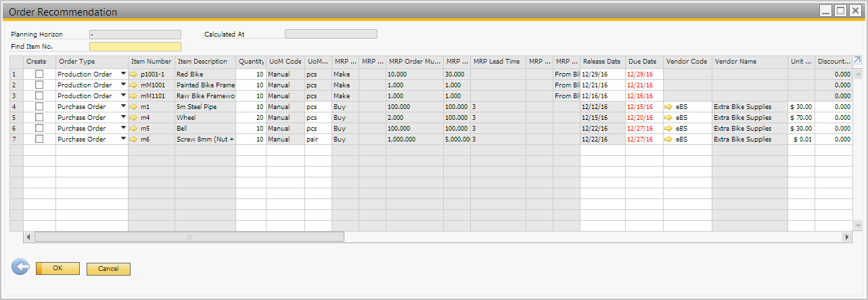Image resolution: width=868 pixels, height=300 pixels.
Task: Click the horizontal scrollbar thumb
Action: (189, 237)
